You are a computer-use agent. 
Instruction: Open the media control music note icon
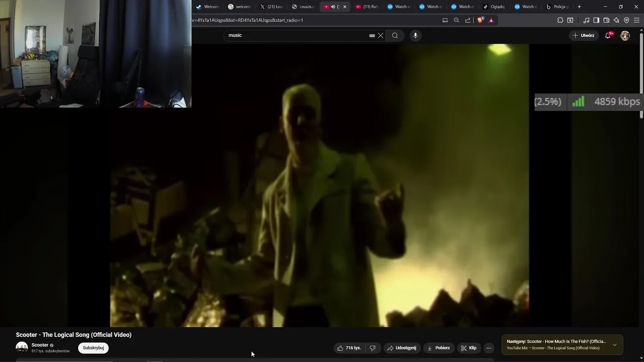pyautogui.click(x=586, y=20)
